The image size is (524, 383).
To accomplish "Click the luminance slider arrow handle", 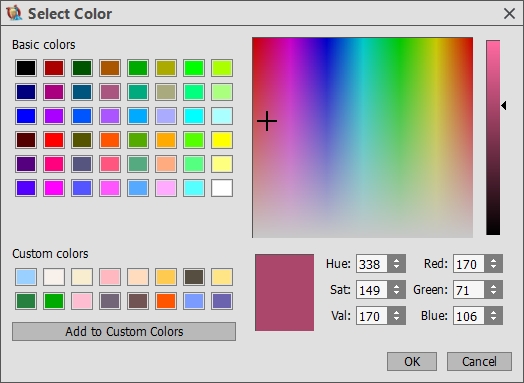I will [504, 106].
